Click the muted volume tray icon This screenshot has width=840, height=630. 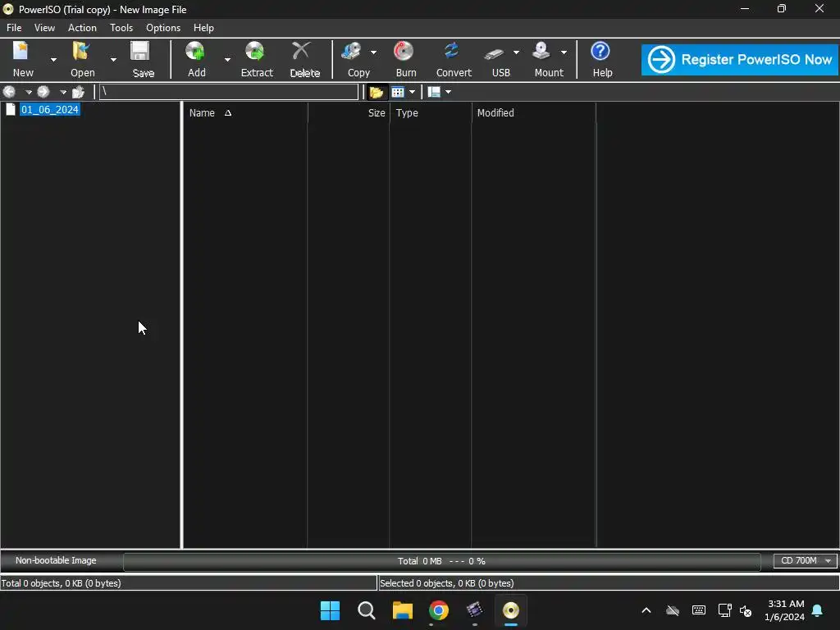[746, 610]
